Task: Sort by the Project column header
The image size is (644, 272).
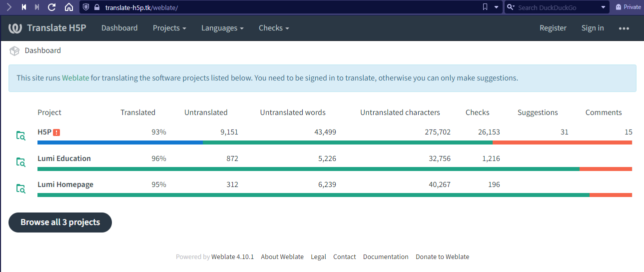Action: (49, 112)
